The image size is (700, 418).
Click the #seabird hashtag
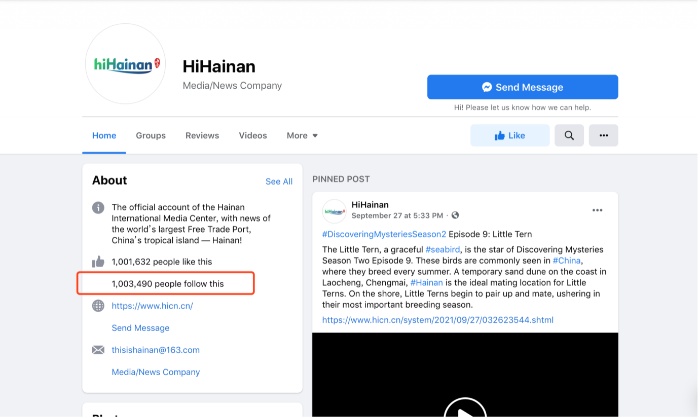tap(443, 249)
